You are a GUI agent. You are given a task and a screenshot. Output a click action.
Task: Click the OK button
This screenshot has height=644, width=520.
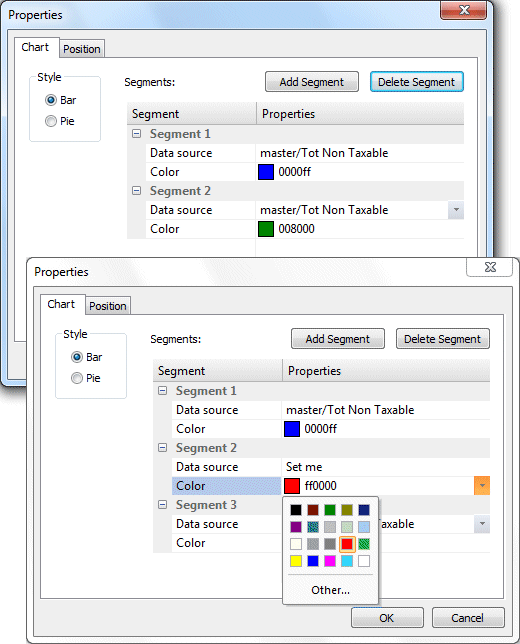(x=387, y=618)
